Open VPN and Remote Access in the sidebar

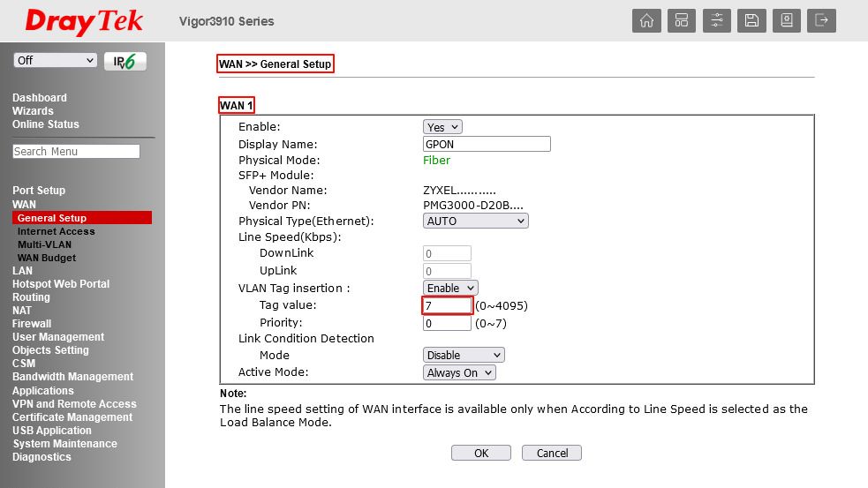click(74, 404)
